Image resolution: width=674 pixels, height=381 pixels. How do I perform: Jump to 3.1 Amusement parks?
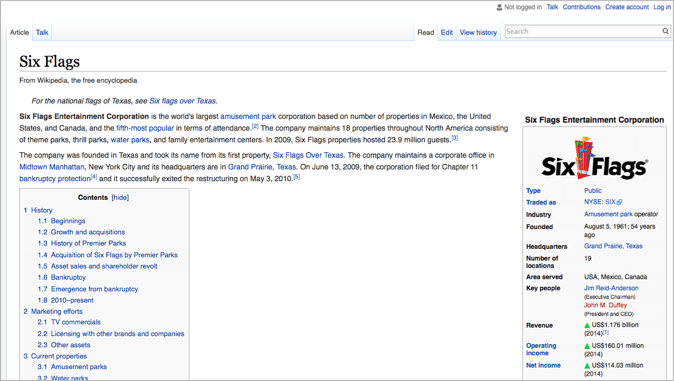click(x=72, y=367)
